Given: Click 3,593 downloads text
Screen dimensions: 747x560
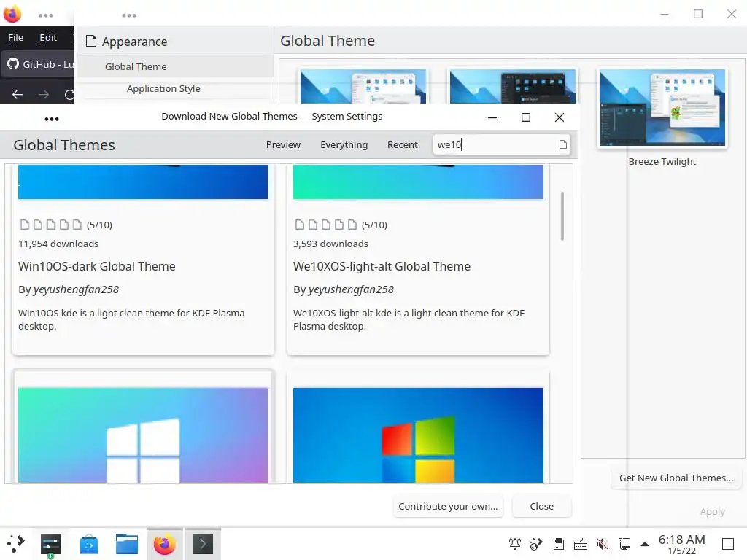Looking at the screenshot, I should (330, 244).
